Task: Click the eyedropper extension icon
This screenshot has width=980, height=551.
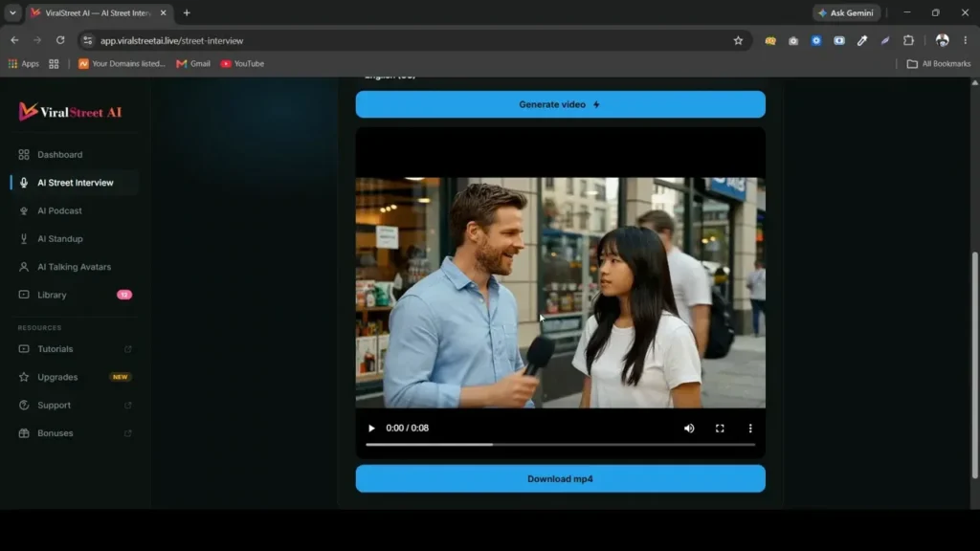Action: point(862,40)
